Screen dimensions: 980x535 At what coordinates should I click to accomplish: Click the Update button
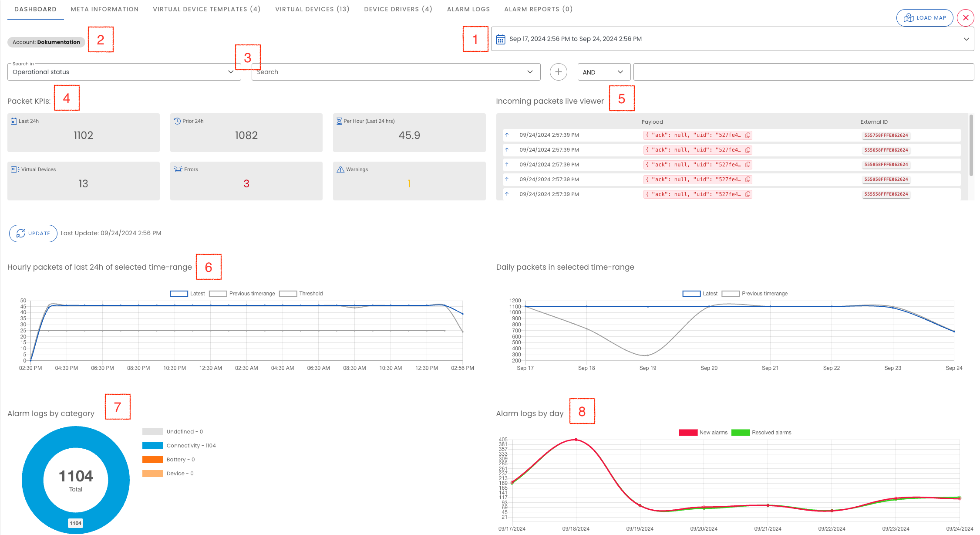pyautogui.click(x=33, y=234)
